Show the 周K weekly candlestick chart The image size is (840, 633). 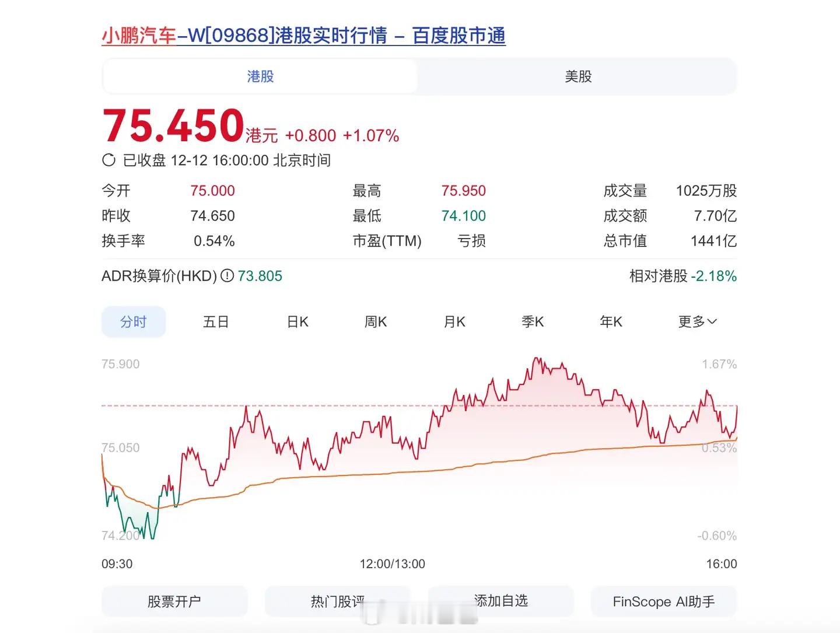(376, 322)
